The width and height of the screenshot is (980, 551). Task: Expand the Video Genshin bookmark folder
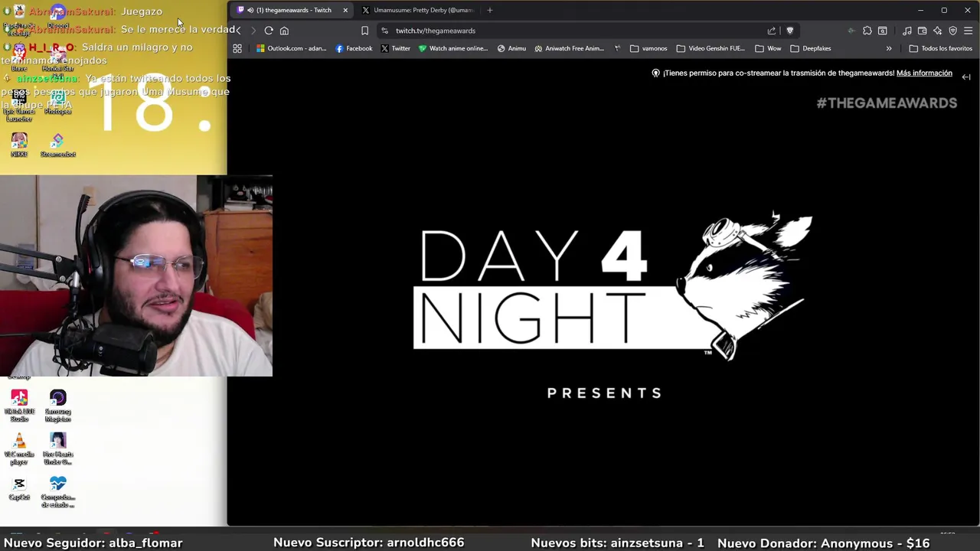pyautogui.click(x=710, y=48)
